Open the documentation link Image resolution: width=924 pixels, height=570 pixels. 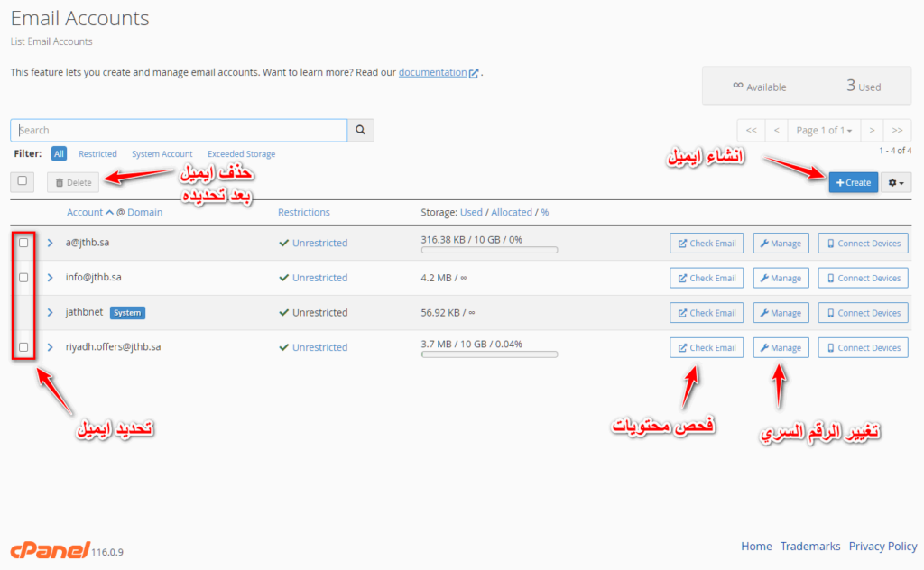pos(433,72)
